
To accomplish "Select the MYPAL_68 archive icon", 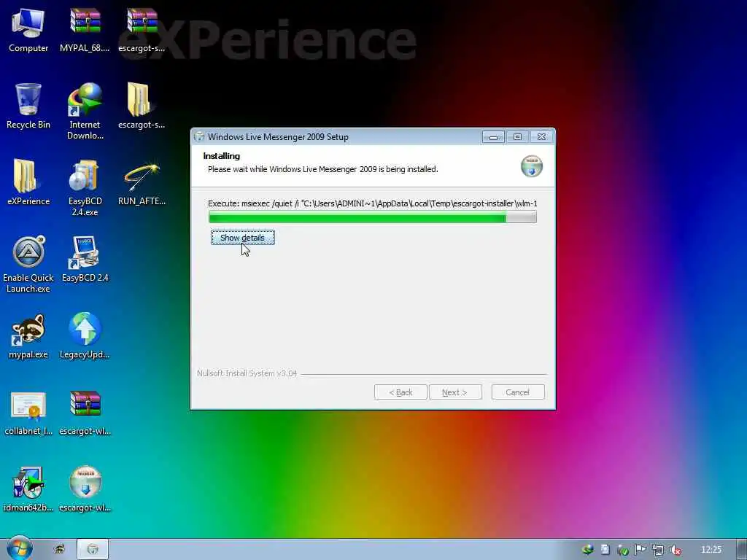I will point(85,30).
